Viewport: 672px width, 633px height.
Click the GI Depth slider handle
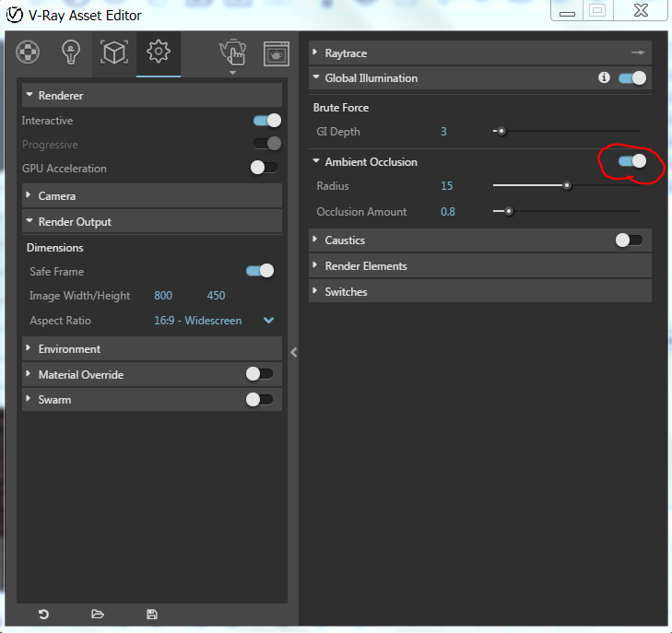coord(501,131)
